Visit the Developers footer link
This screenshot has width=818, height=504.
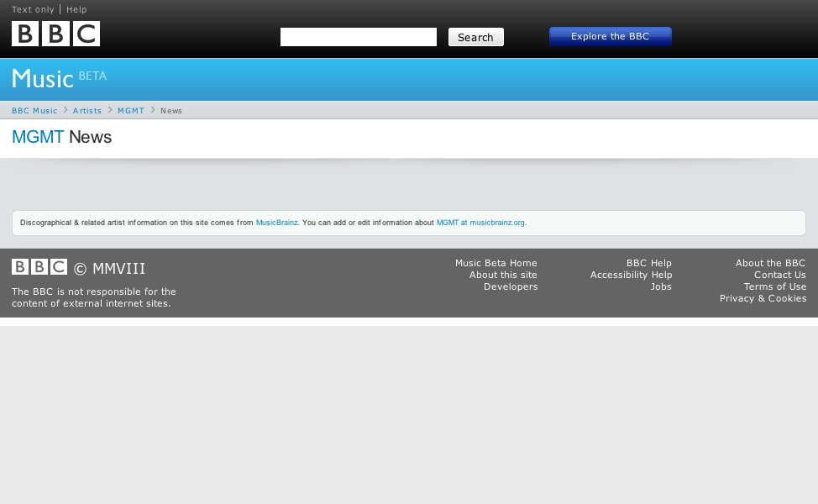511,286
